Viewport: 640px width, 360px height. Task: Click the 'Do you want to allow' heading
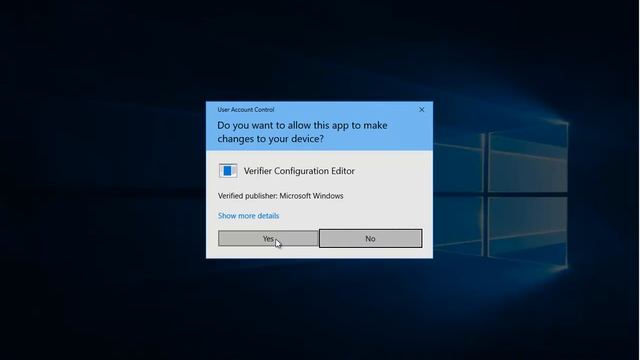[302, 132]
